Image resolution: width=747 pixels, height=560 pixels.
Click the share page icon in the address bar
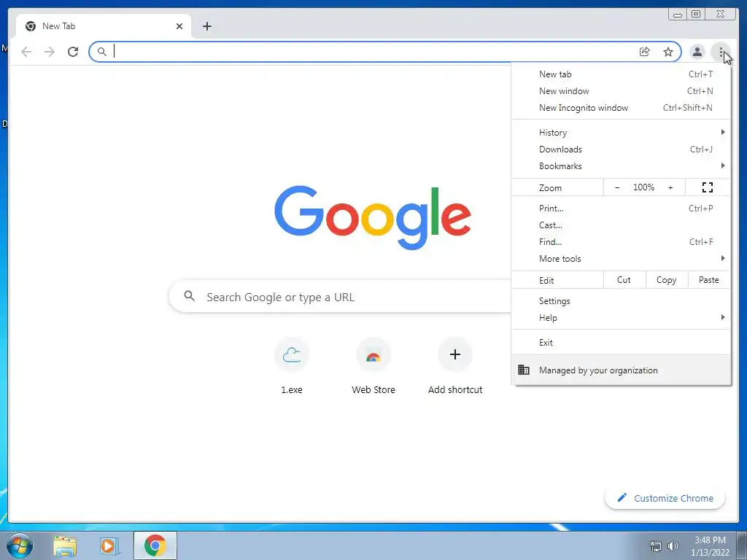[x=645, y=52]
